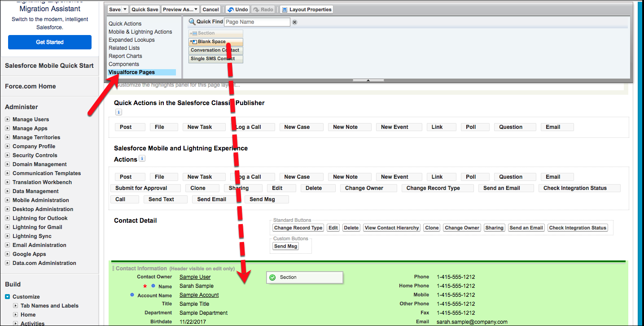Click the Conversation Contact page item
The height and width of the screenshot is (326, 644).
coord(216,50)
